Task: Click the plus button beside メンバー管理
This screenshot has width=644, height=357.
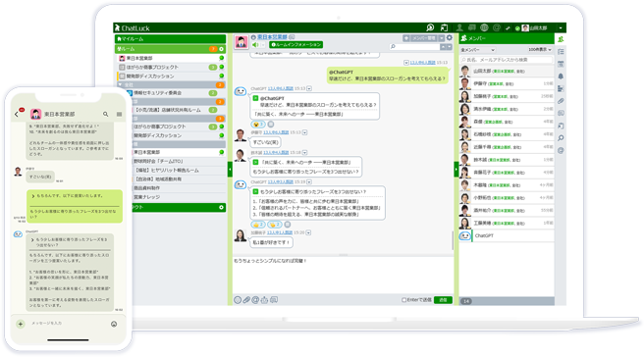Action: tap(406, 37)
